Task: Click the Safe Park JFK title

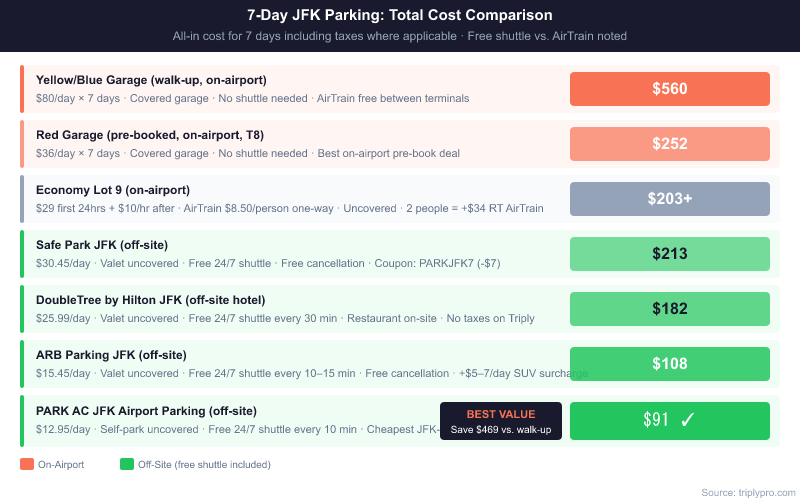Action: pyautogui.click(x=102, y=245)
